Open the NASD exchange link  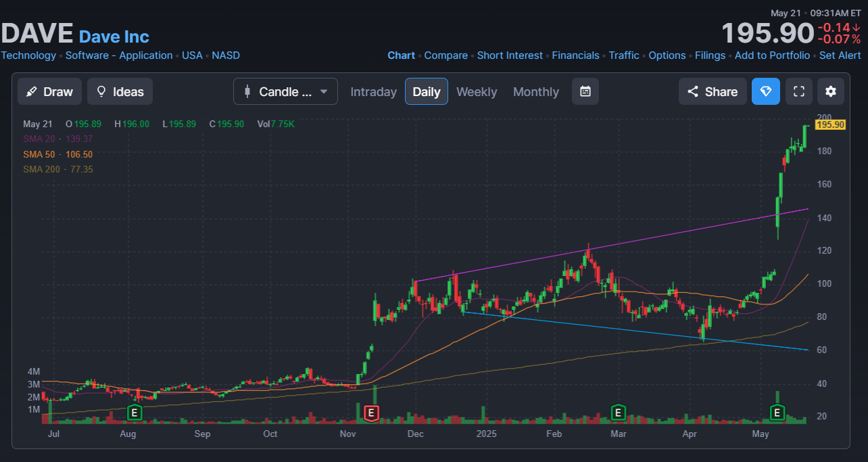tap(226, 55)
